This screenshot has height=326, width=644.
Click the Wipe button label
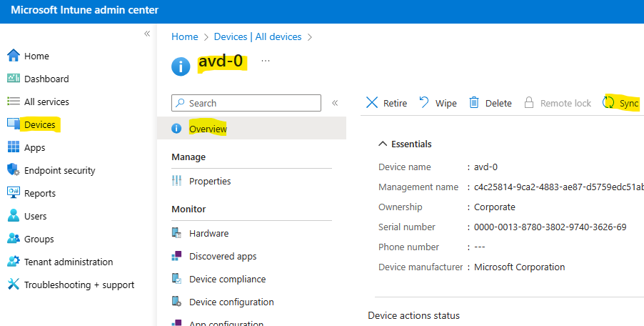click(x=446, y=104)
